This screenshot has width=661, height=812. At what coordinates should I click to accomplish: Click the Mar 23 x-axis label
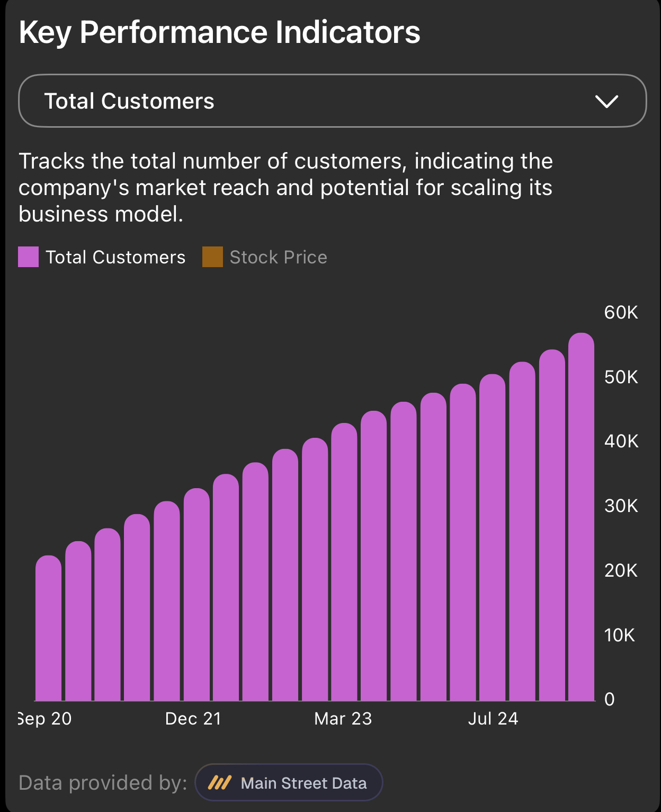343,719
